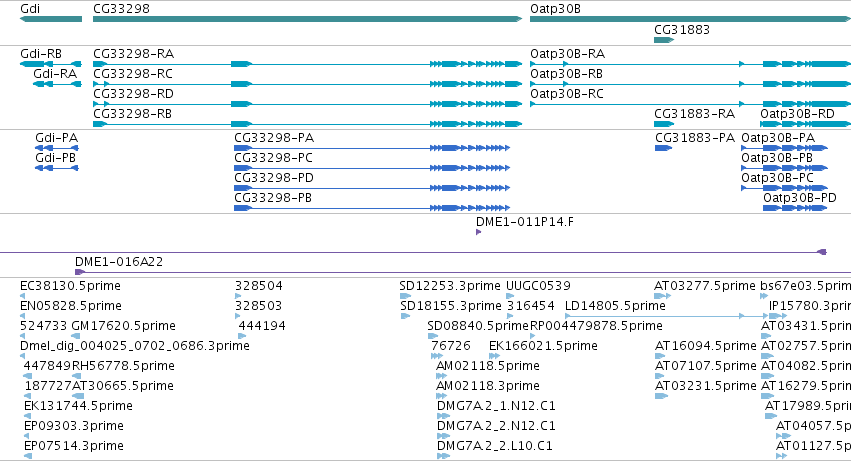Screen dimensions: 851x461
Task: Select the 524733 feature
Action: click(x=44, y=326)
